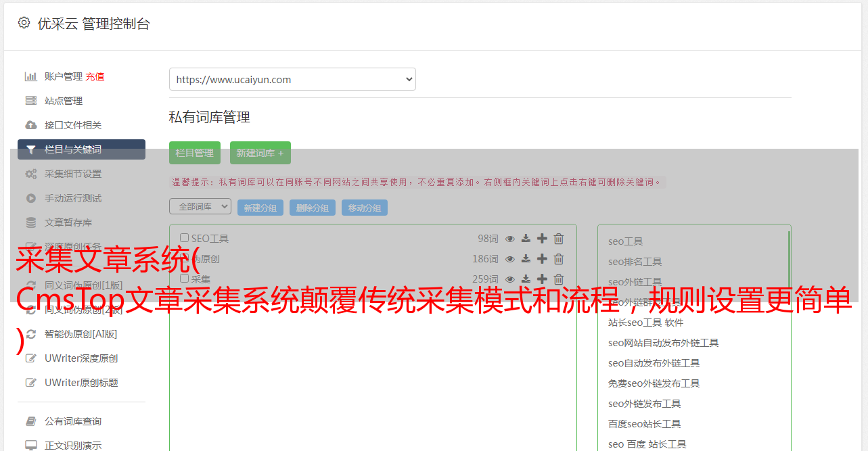Click the book icon for 公有词库查询
The height and width of the screenshot is (451, 868).
tap(31, 421)
